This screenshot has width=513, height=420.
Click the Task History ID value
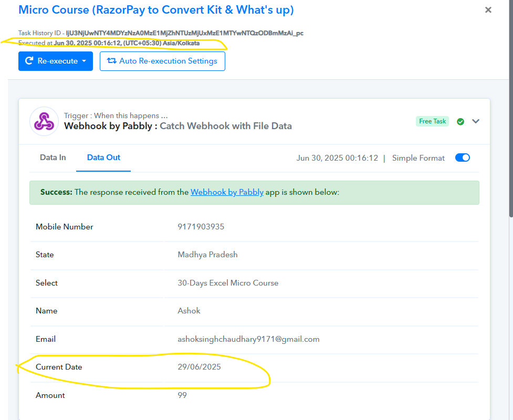184,33
